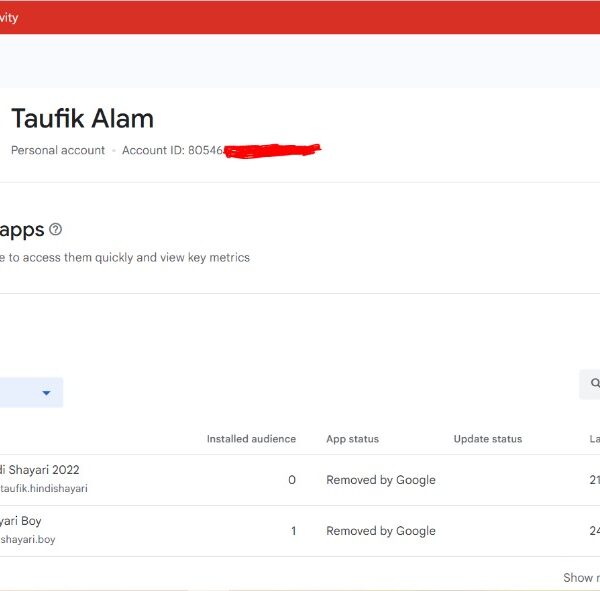Click the Taufik Alam account name
600x591 pixels.
[x=82, y=119]
